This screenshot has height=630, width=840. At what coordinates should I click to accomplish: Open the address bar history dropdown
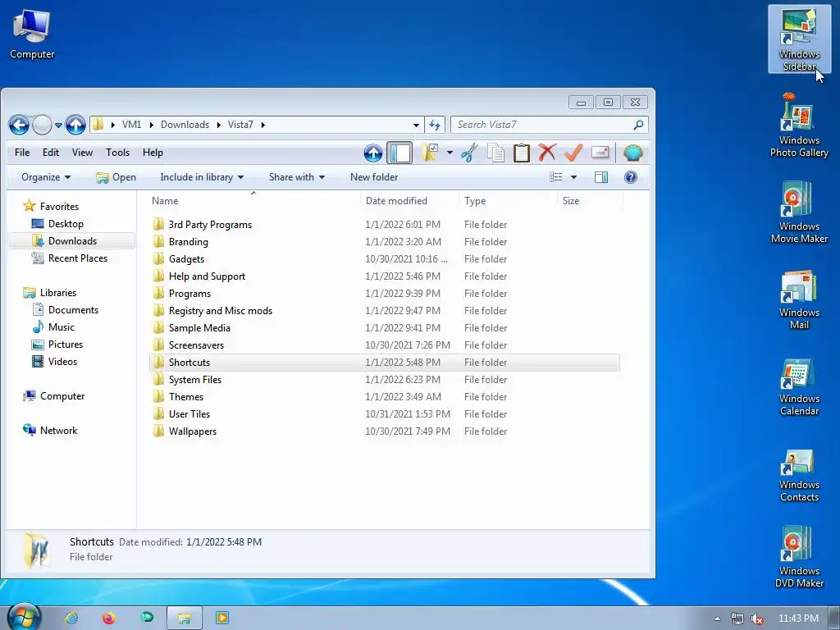416,125
